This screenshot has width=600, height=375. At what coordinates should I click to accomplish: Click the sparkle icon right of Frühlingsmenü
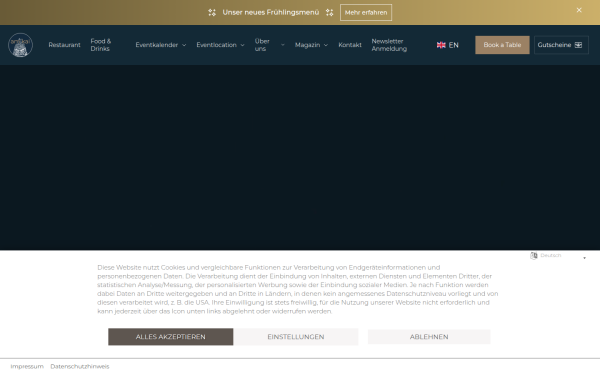(x=329, y=13)
